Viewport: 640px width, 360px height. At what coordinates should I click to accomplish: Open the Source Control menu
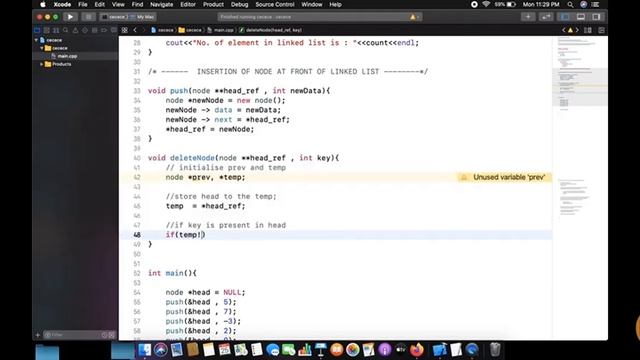tap(275, 4)
